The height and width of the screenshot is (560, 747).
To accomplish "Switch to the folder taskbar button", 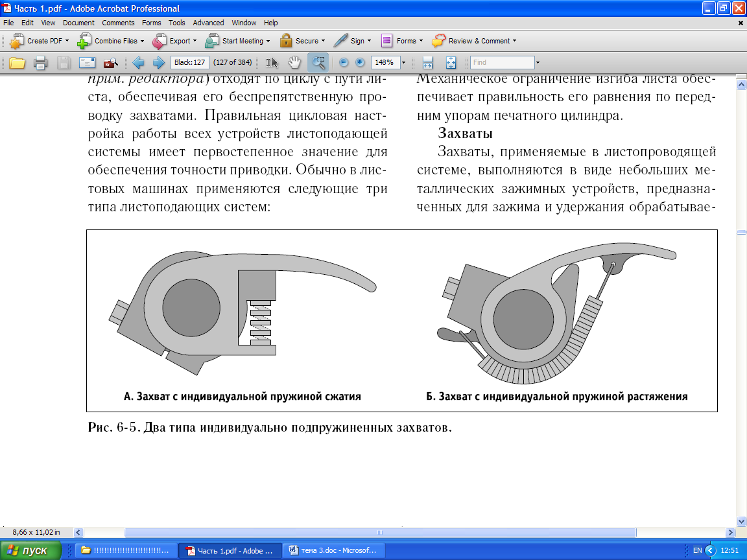I will (x=126, y=550).
